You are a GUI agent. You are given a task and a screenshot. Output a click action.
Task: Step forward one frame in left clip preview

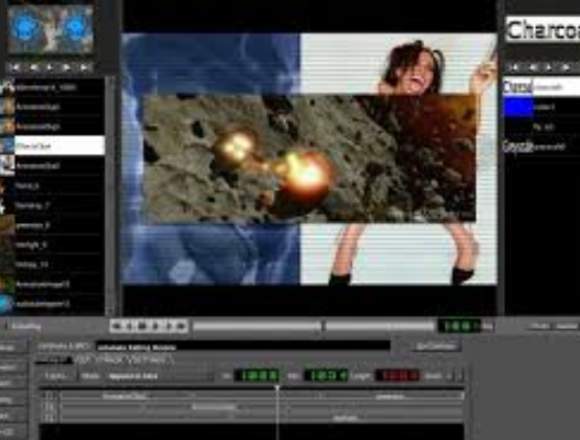67,67
